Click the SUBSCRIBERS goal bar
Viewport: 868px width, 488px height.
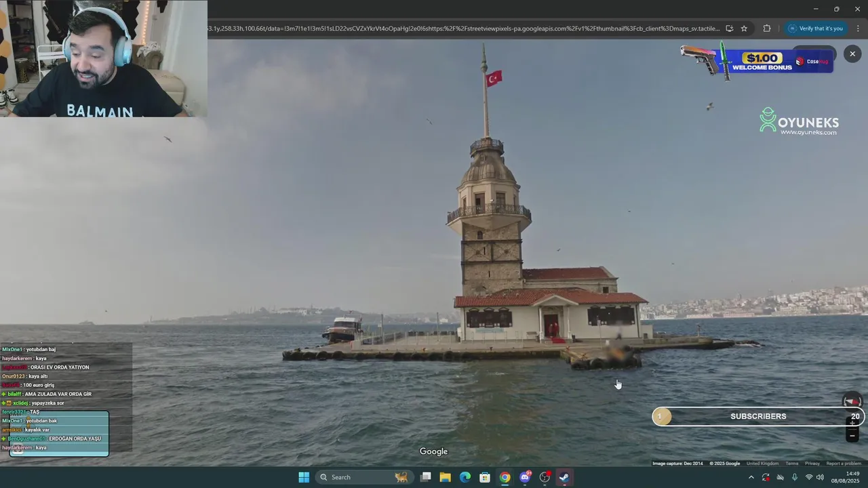(758, 416)
